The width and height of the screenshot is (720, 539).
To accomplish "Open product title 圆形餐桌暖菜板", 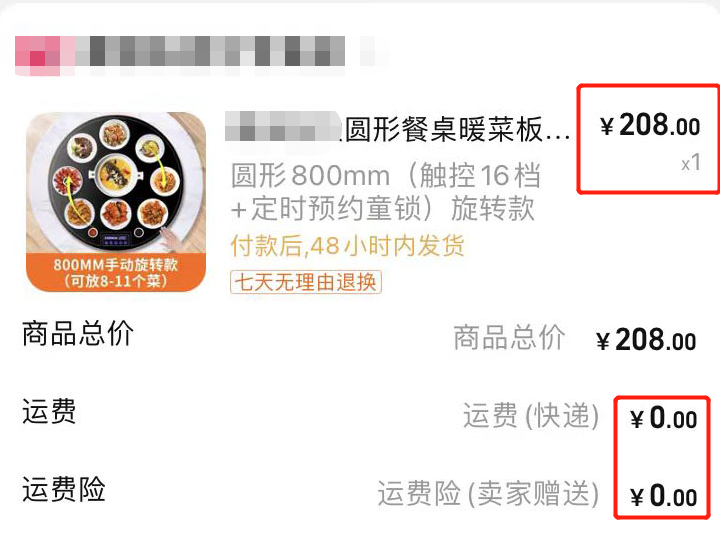I will 456,129.
